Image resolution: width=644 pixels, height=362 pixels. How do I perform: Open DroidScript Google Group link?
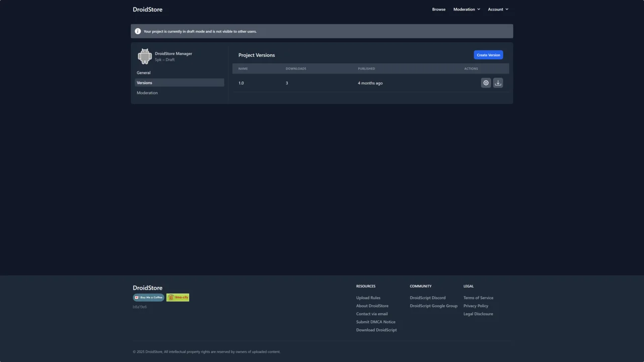(x=434, y=306)
